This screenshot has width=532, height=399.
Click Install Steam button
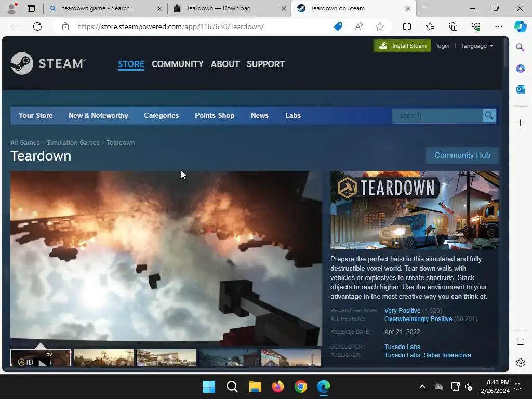[x=403, y=46]
